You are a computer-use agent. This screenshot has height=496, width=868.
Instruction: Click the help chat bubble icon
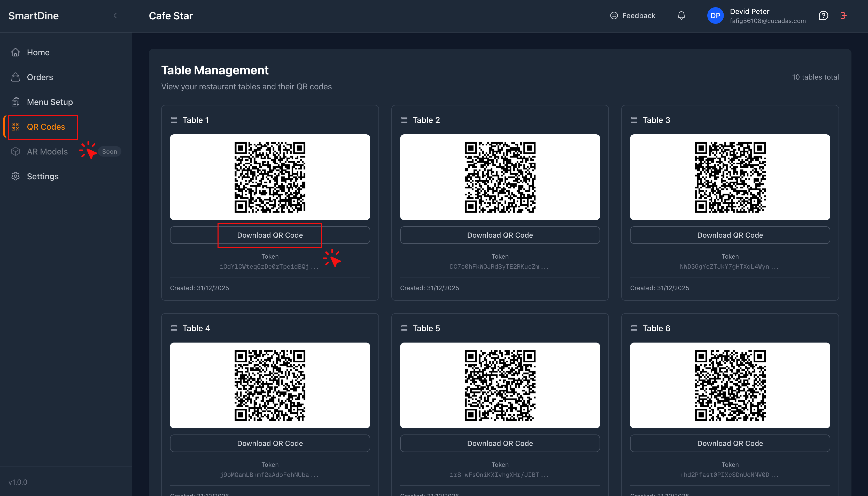coord(823,16)
